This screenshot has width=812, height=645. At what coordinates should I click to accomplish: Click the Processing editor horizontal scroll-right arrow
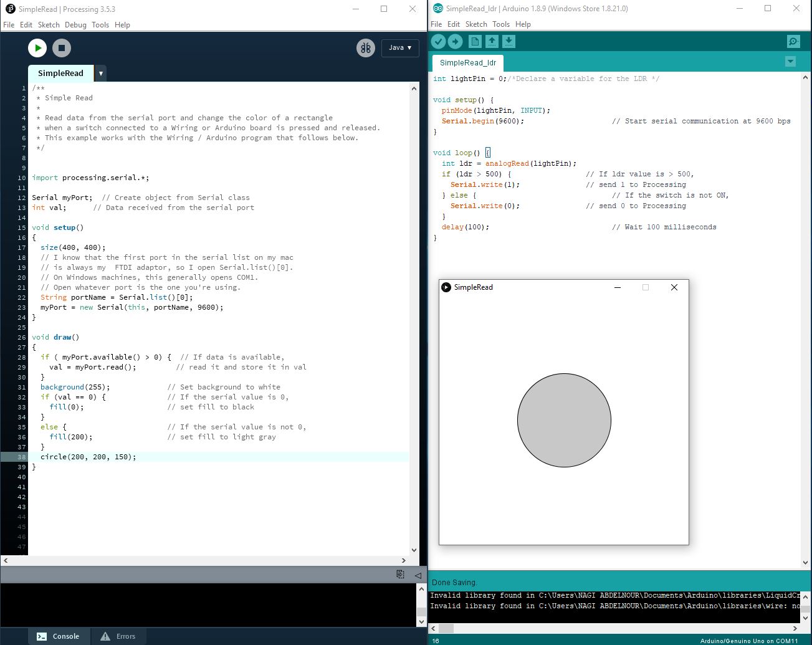404,560
